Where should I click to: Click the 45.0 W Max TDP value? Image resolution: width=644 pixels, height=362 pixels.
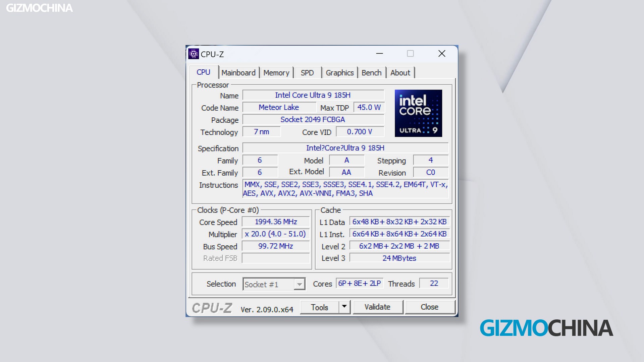coord(369,107)
